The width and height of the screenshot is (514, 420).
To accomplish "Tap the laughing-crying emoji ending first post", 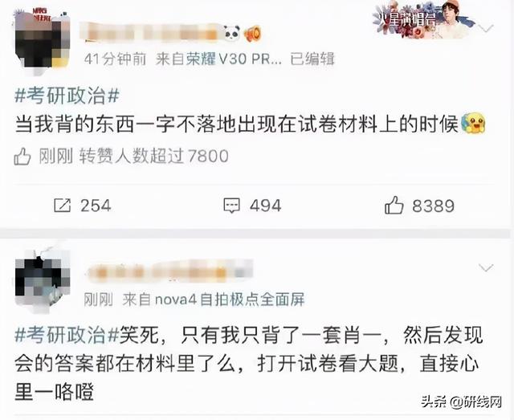I will [473, 124].
